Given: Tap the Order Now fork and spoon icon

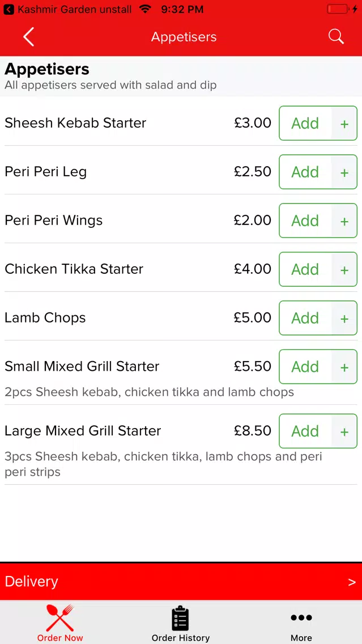Looking at the screenshot, I should pyautogui.click(x=60, y=617).
